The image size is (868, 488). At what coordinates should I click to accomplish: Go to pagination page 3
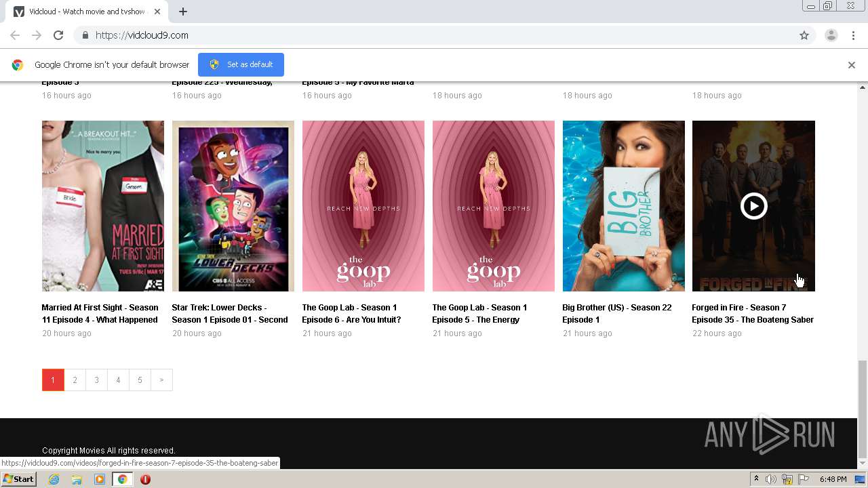(96, 380)
